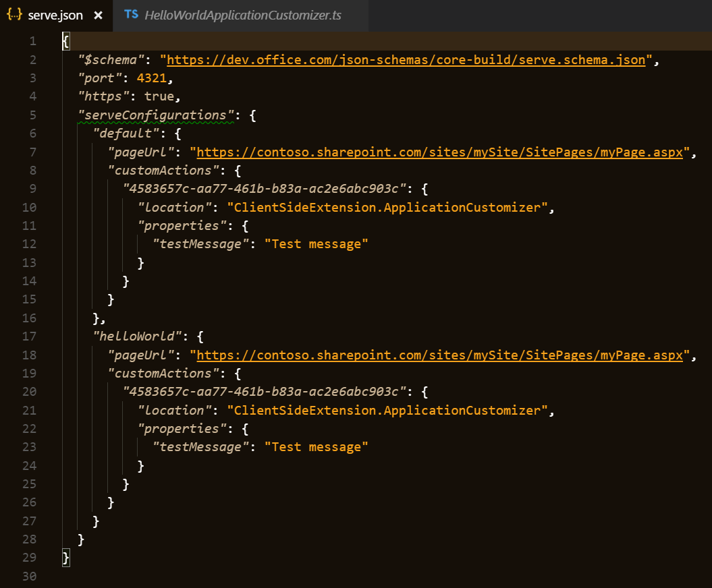Click the opening brace on line 1
Screen dimensions: 712x588
click(x=64, y=40)
